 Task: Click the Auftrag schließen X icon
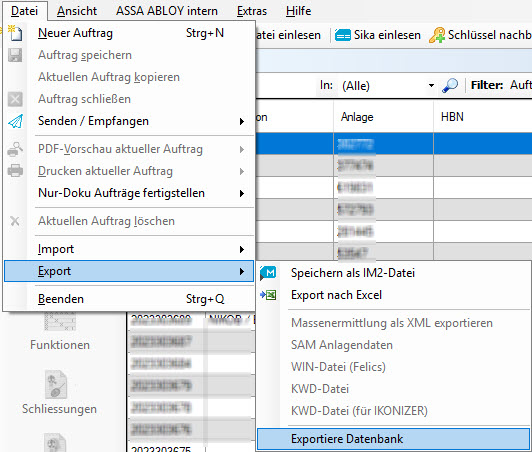[x=15, y=99]
